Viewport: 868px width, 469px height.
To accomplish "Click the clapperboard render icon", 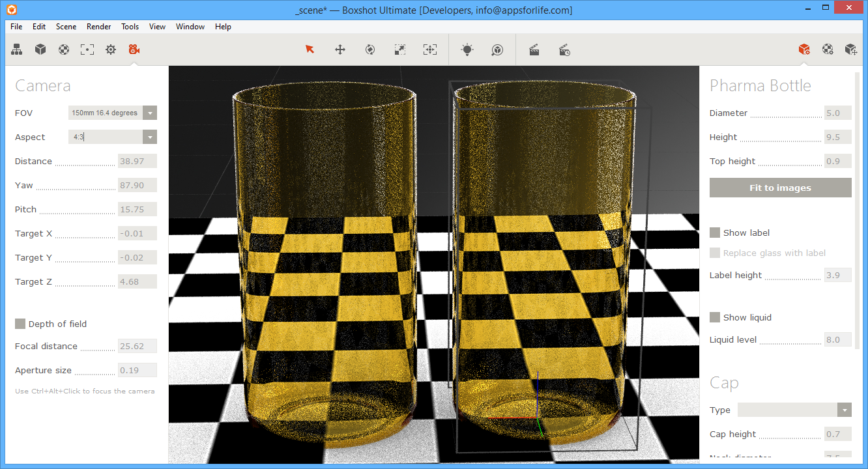I will [534, 50].
